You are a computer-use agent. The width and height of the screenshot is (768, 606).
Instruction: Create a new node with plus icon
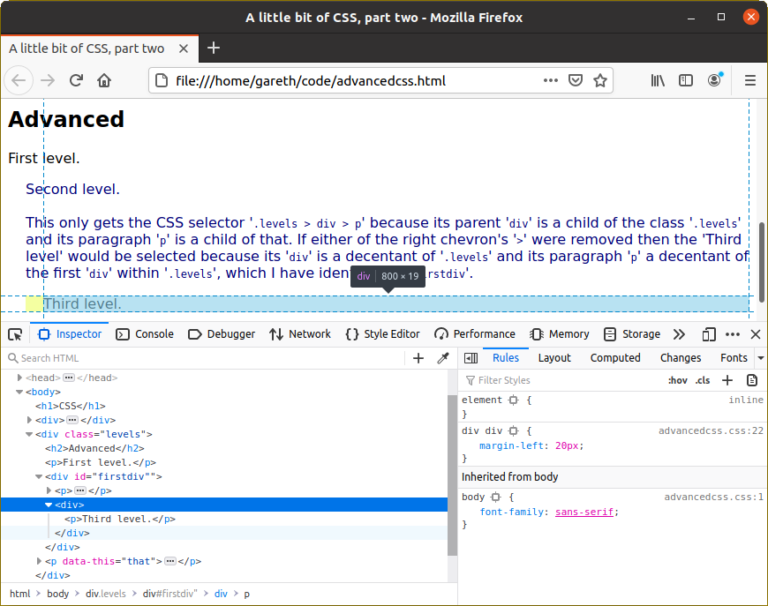418,358
